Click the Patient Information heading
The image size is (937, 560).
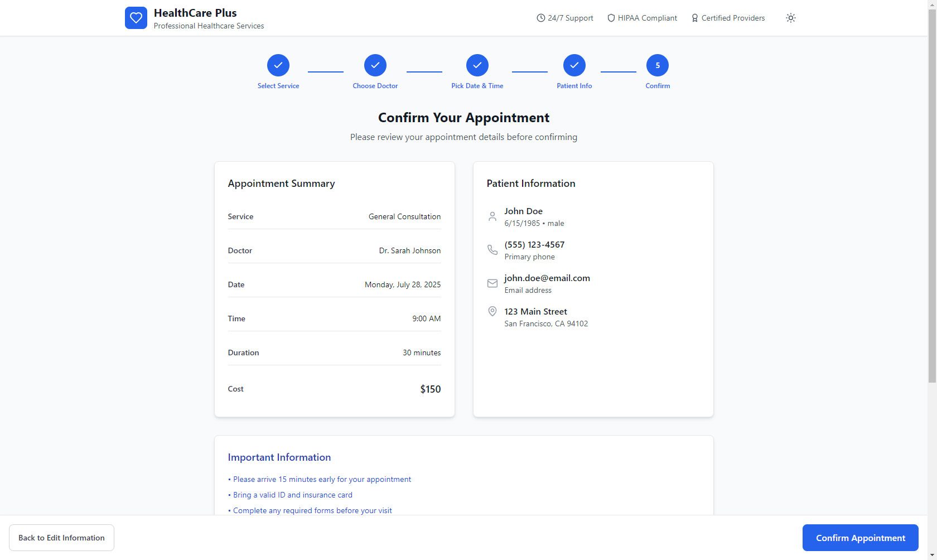tap(531, 184)
